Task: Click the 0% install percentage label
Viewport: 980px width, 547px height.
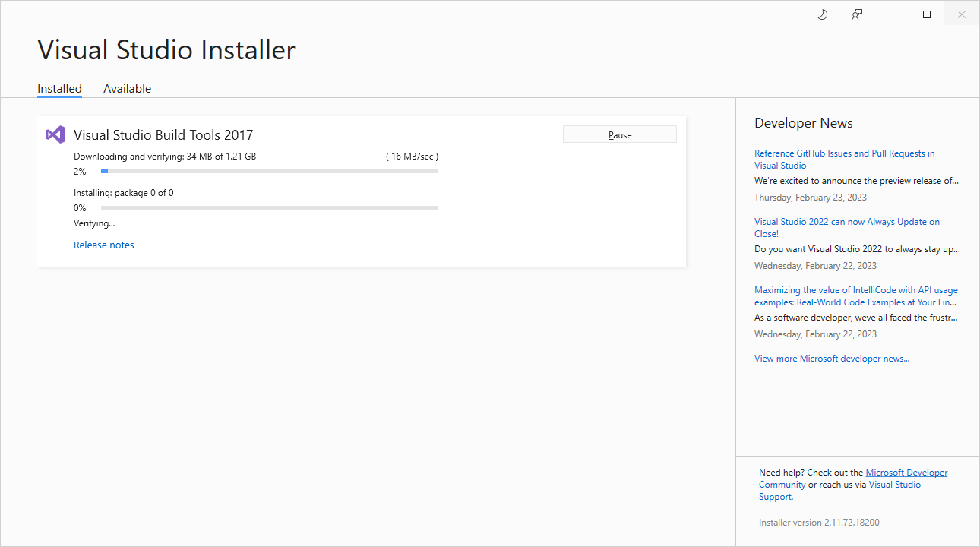Action: (80, 208)
